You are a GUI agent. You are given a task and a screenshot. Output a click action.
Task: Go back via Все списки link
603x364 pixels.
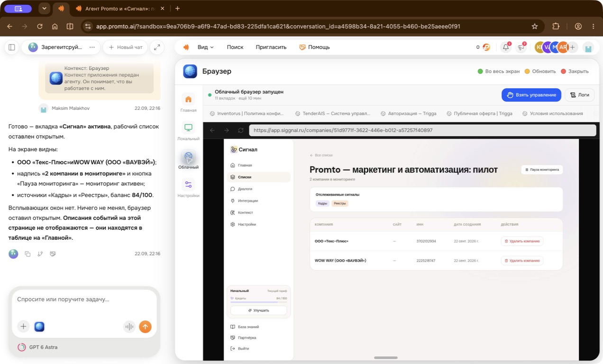(321, 155)
